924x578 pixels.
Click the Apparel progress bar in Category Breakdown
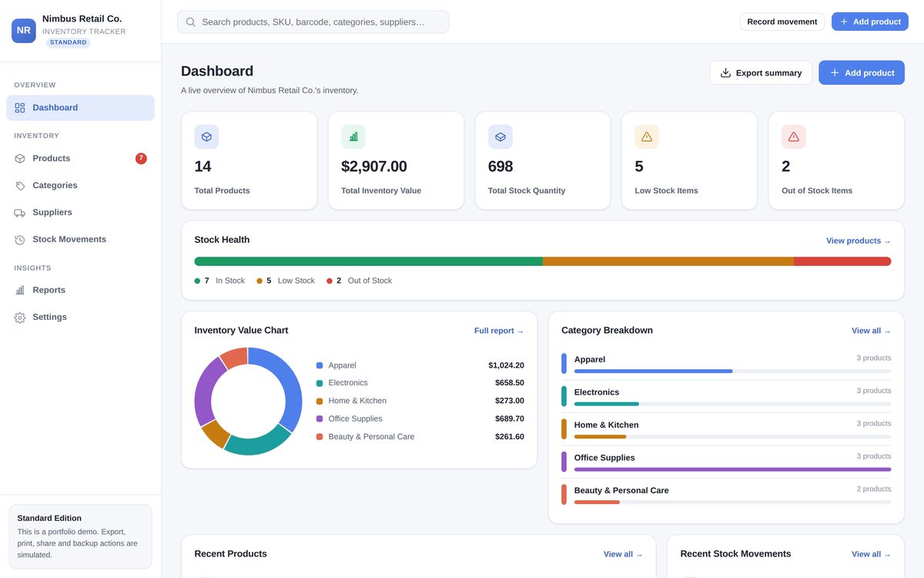point(732,371)
